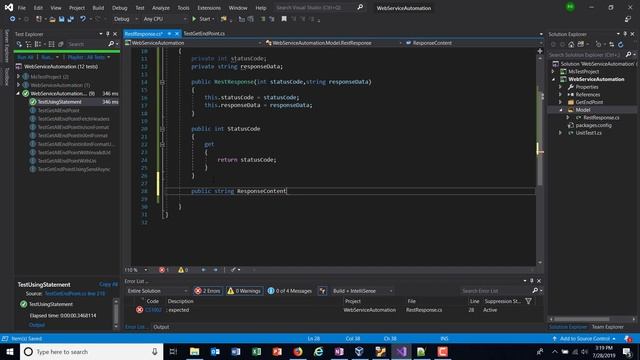Open the Build menu
Image resolution: width=640 pixels, height=360 pixels.
point(98,8)
